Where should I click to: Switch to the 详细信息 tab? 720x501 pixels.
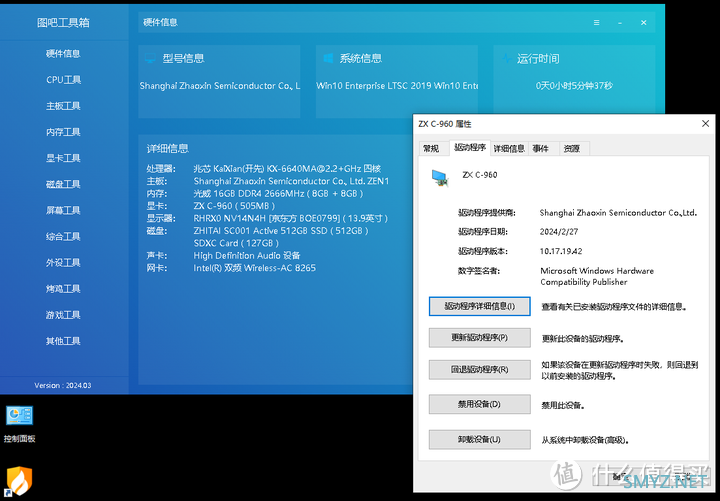[509, 148]
